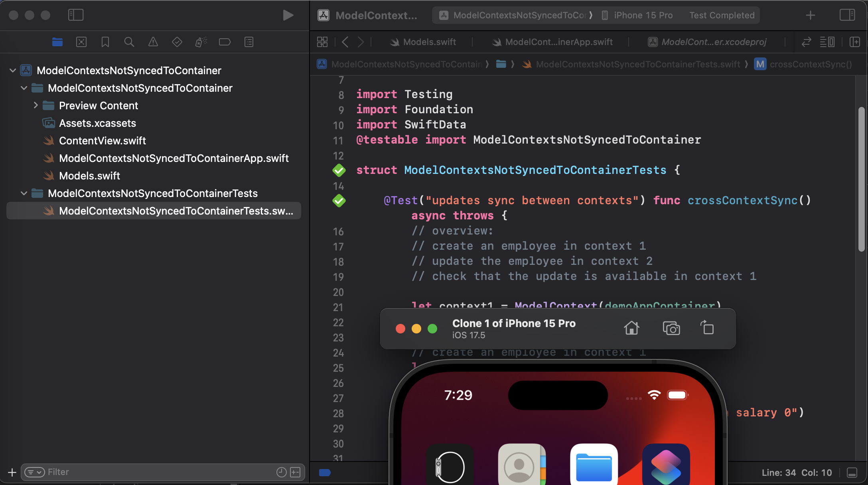868x485 pixels.
Task: Open the Breakpoint navigator icon
Action: click(225, 42)
